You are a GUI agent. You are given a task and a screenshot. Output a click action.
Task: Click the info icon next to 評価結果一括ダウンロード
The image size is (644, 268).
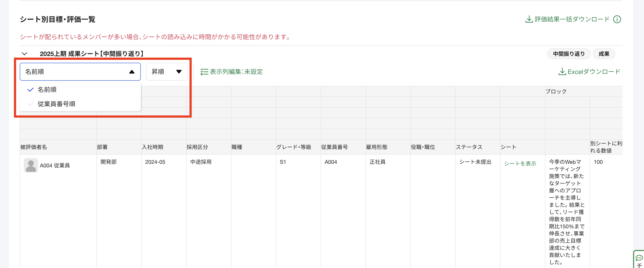[x=617, y=19]
